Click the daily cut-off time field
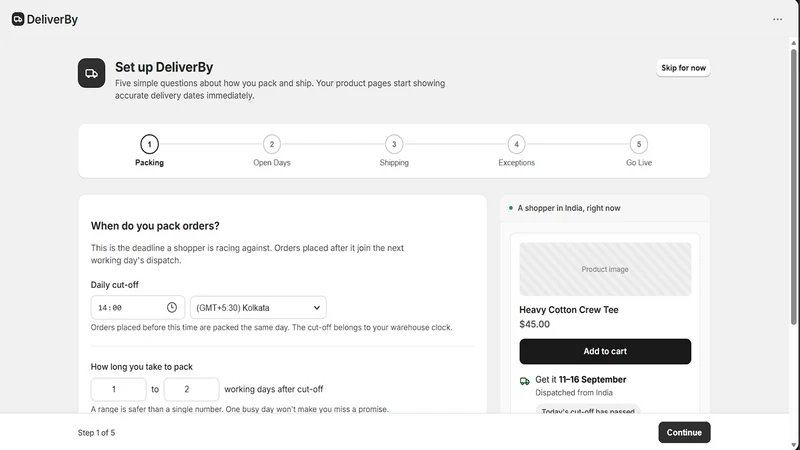The image size is (800, 450). click(138, 308)
